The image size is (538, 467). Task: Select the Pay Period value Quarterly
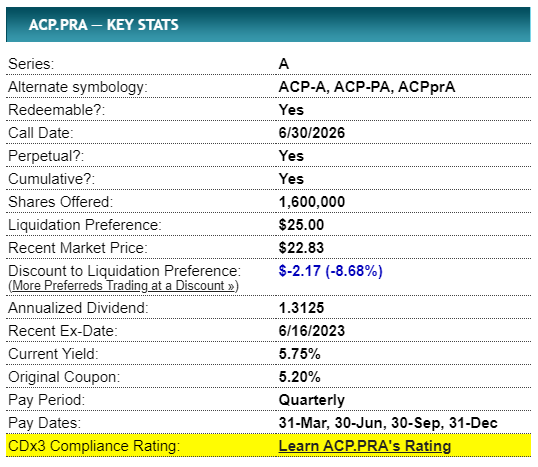click(x=312, y=400)
